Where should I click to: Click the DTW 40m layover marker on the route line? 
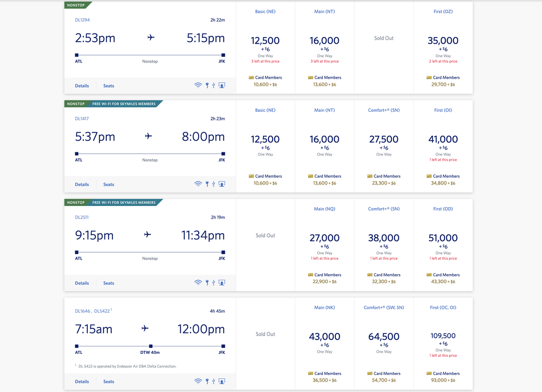pos(150,346)
